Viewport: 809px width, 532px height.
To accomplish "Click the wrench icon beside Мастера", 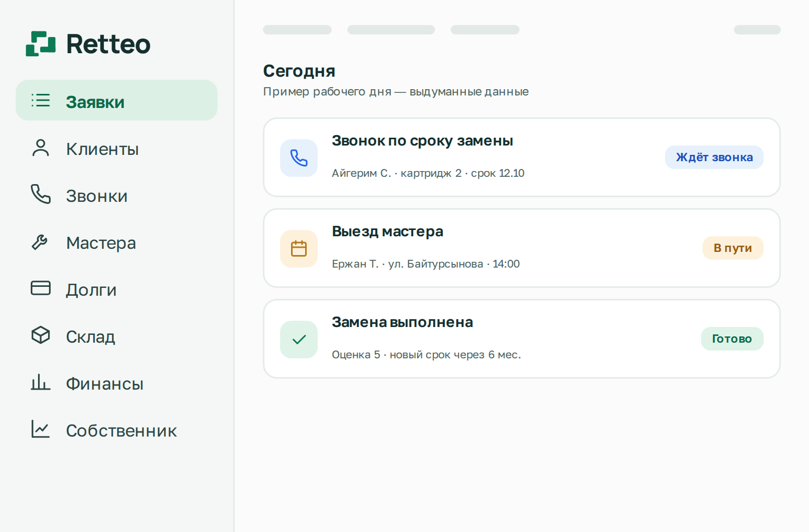I will [40, 242].
